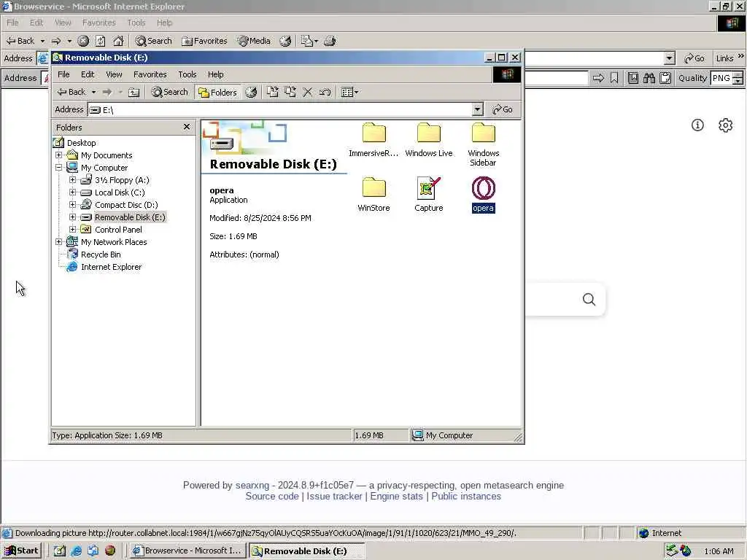The image size is (747, 560).
Task: Select the Capture application icon
Action: (x=429, y=194)
